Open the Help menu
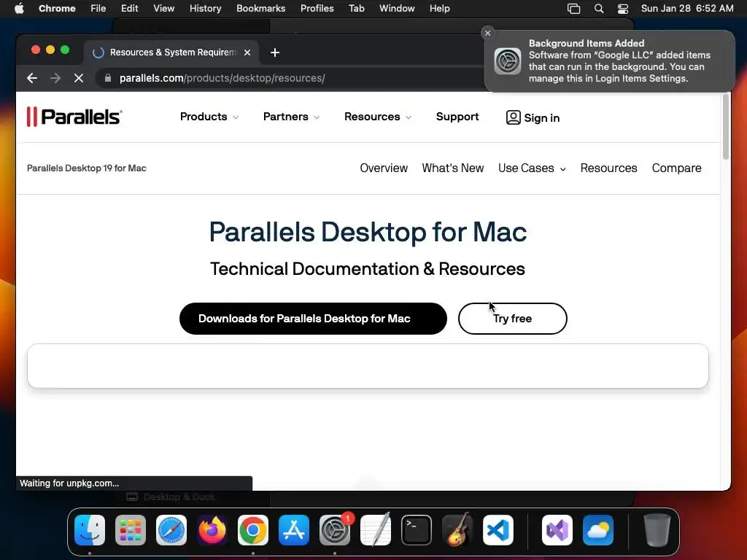This screenshot has height=560, width=747. click(x=439, y=9)
